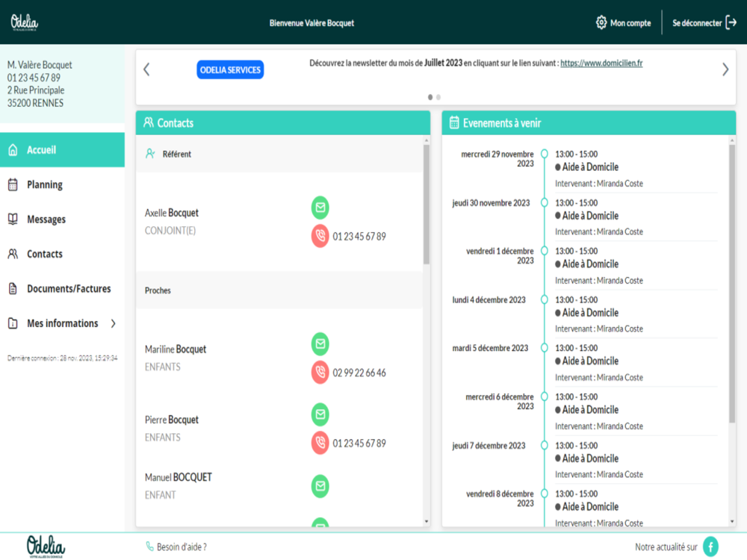Click the name Pierre Bocquet
Screen dimensions: 747x560
(x=172, y=420)
